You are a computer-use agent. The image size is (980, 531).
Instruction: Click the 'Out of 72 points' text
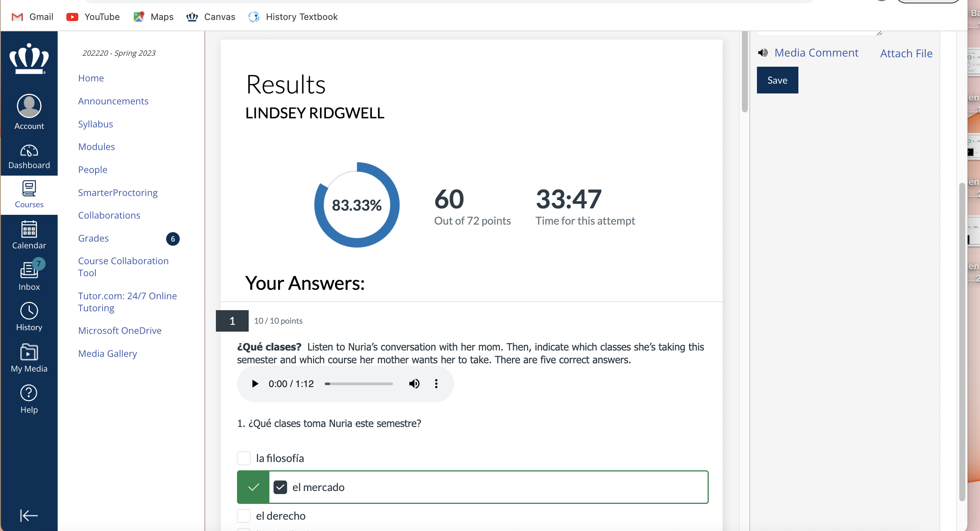pyautogui.click(x=472, y=221)
